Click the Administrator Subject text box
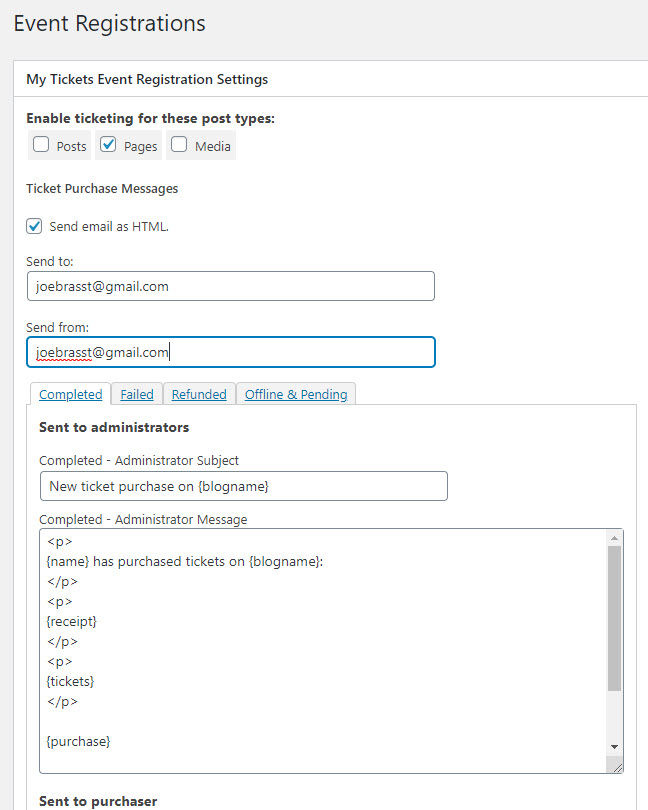Image resolution: width=648 pixels, height=810 pixels. [x=245, y=486]
